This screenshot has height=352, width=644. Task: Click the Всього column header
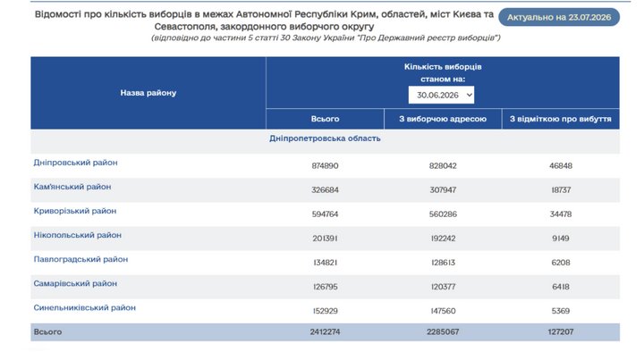[x=325, y=119]
